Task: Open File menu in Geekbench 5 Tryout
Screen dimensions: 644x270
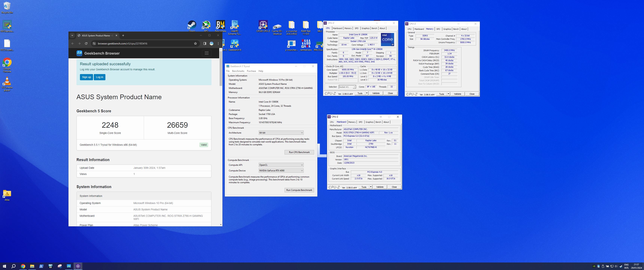Action: tap(228, 71)
